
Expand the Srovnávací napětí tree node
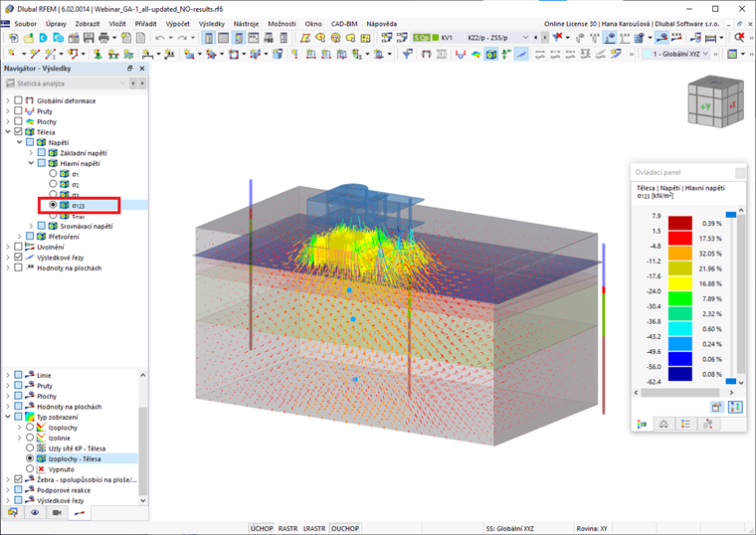(x=31, y=226)
